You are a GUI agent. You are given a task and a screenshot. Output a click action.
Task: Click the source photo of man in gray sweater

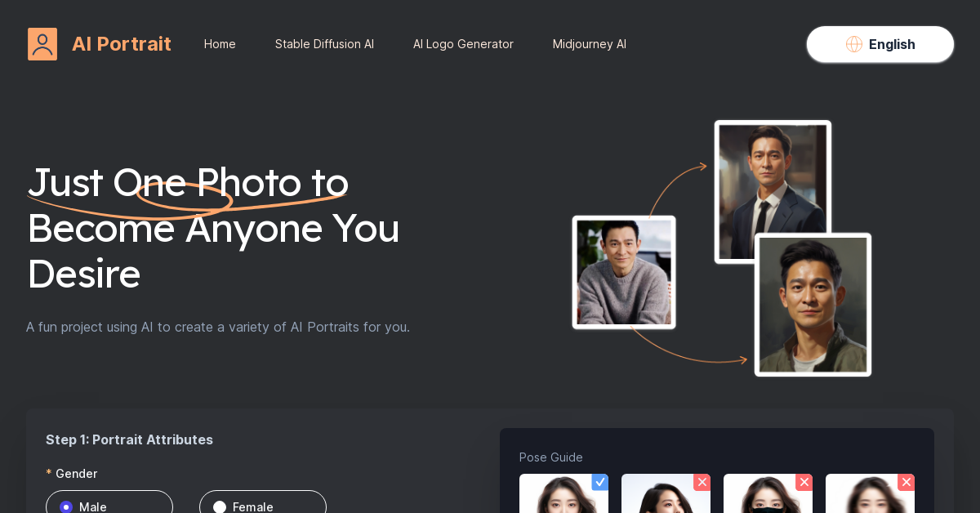click(624, 272)
